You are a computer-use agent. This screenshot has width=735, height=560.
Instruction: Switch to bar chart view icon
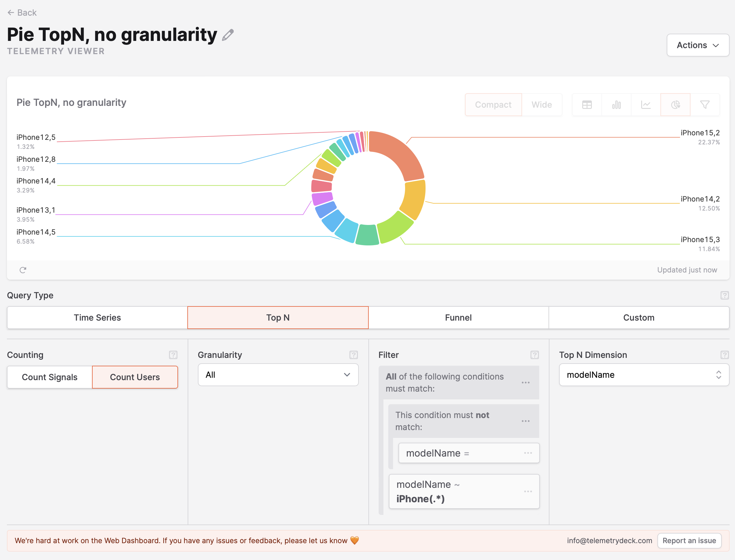(x=616, y=105)
